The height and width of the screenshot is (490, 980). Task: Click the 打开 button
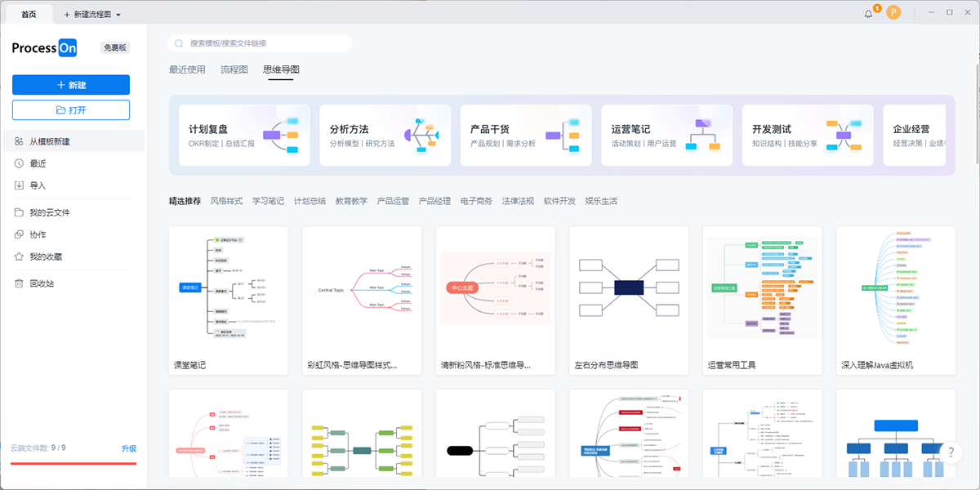71,109
